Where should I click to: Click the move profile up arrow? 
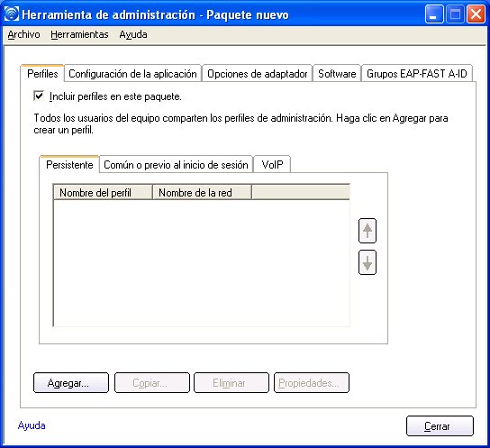pyautogui.click(x=367, y=231)
